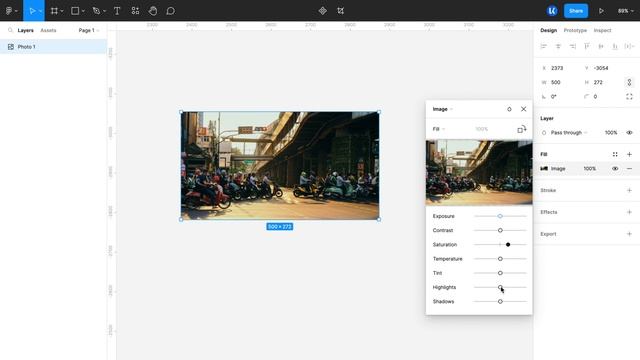Click the Temperature slider handle
The image size is (640, 360).
[500, 259]
